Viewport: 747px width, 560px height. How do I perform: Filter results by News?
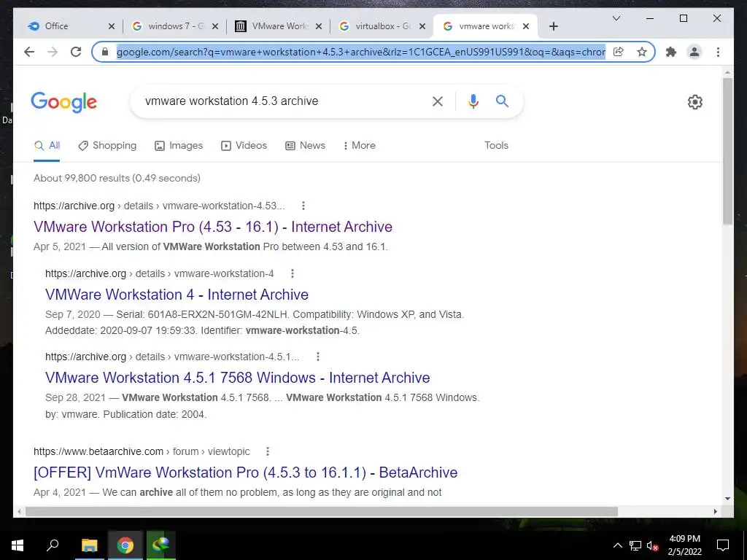click(x=305, y=146)
